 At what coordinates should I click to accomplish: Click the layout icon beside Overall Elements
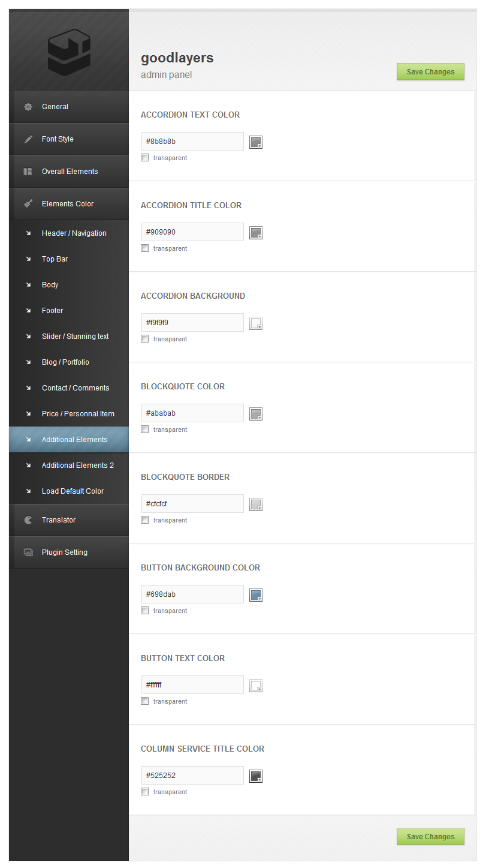pos(28,172)
